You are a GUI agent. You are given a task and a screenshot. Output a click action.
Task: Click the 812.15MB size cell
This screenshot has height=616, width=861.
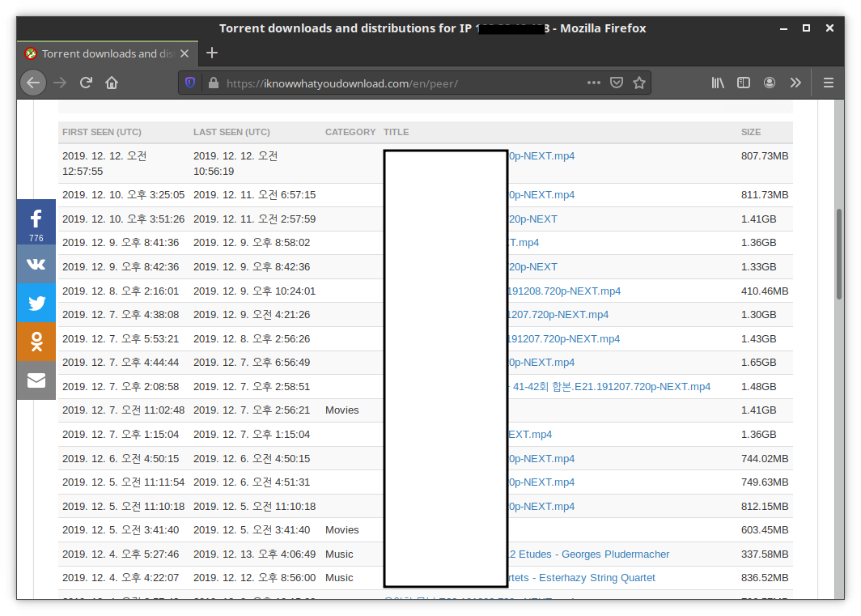pyautogui.click(x=765, y=507)
